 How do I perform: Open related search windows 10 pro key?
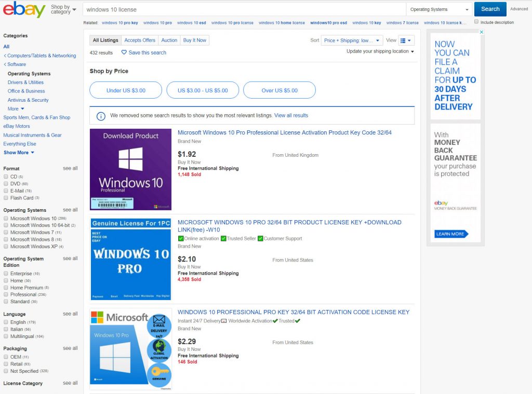[x=120, y=23]
